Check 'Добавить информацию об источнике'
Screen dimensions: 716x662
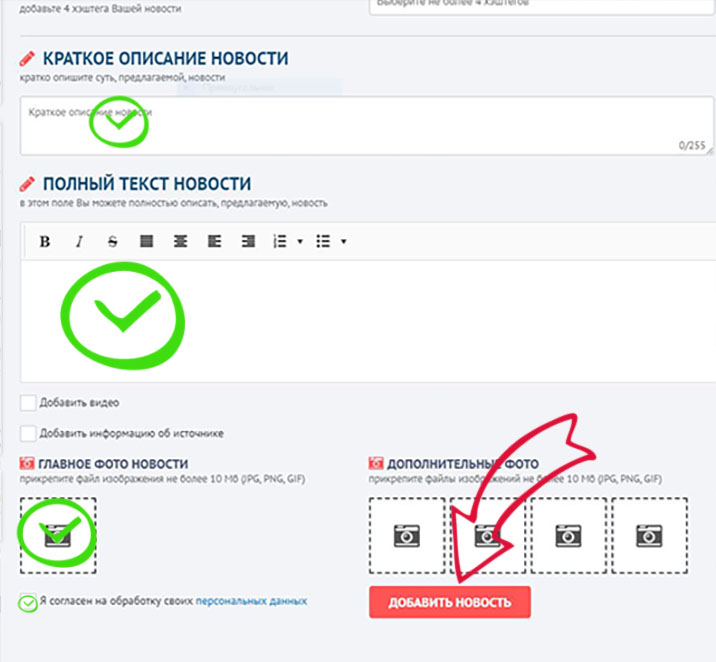[x=28, y=433]
